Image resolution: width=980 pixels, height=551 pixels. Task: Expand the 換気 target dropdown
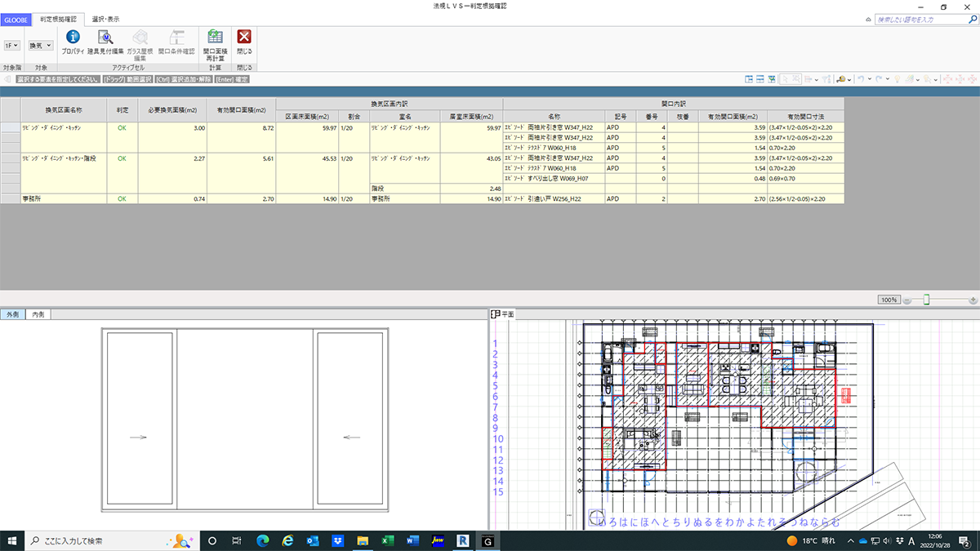[40, 46]
